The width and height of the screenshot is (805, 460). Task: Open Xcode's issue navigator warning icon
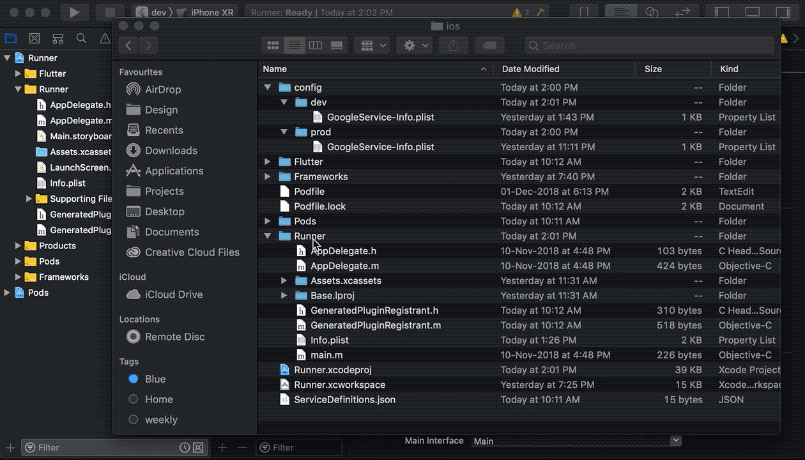tap(105, 39)
